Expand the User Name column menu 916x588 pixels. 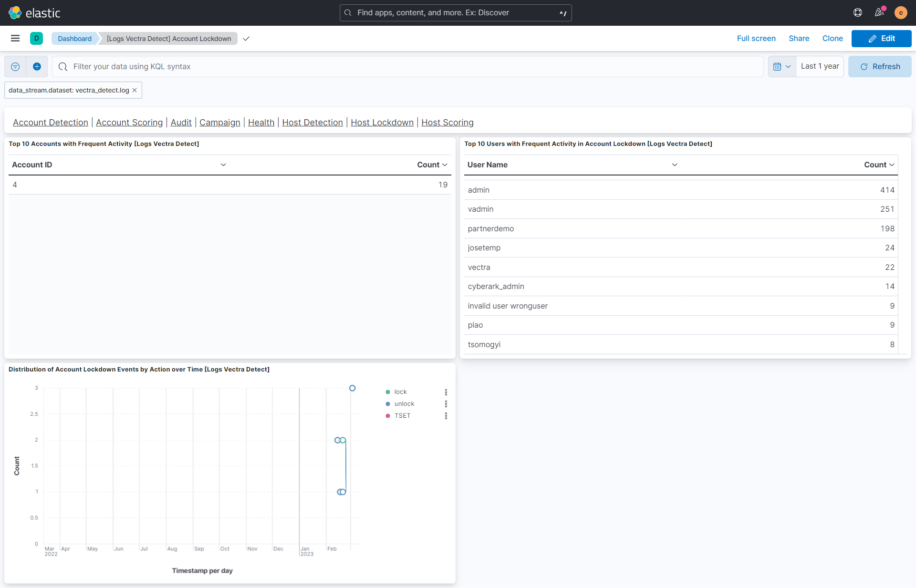(675, 165)
